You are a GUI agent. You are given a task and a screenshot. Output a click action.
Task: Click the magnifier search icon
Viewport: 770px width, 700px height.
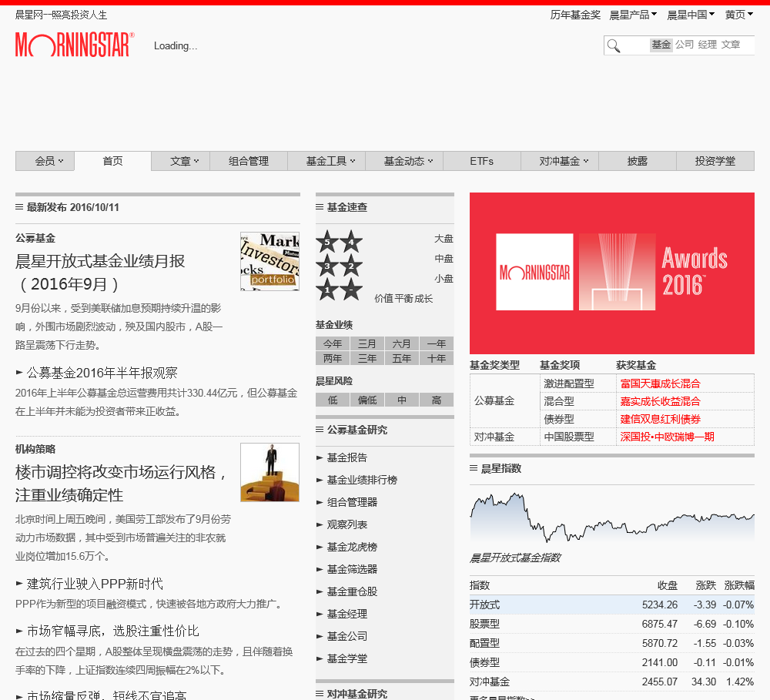click(614, 45)
